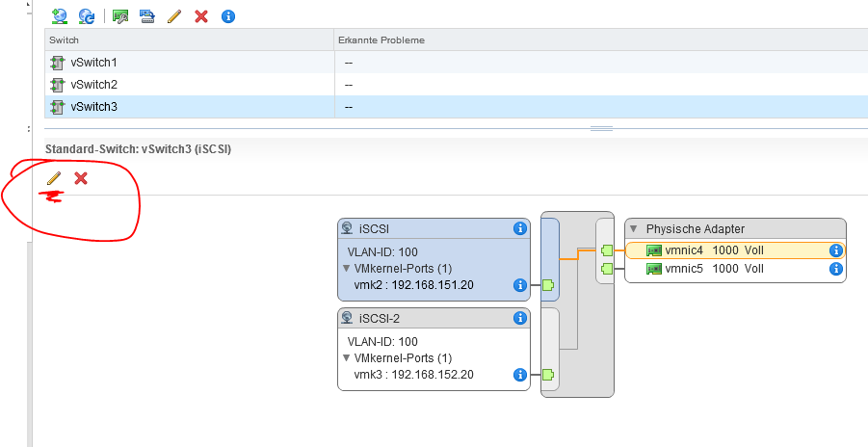This screenshot has width=868, height=447.
Task: Collapse VMkernel-Ports under iSCSI
Action: [347, 269]
